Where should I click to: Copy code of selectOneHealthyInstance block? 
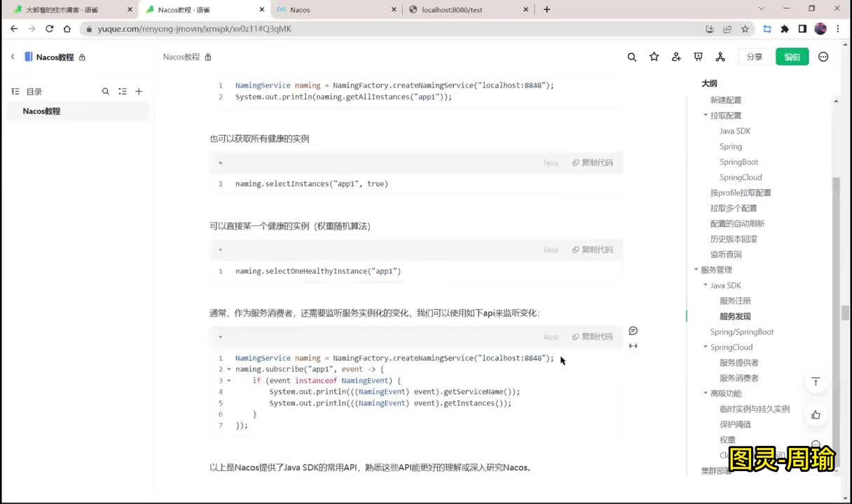(x=593, y=249)
